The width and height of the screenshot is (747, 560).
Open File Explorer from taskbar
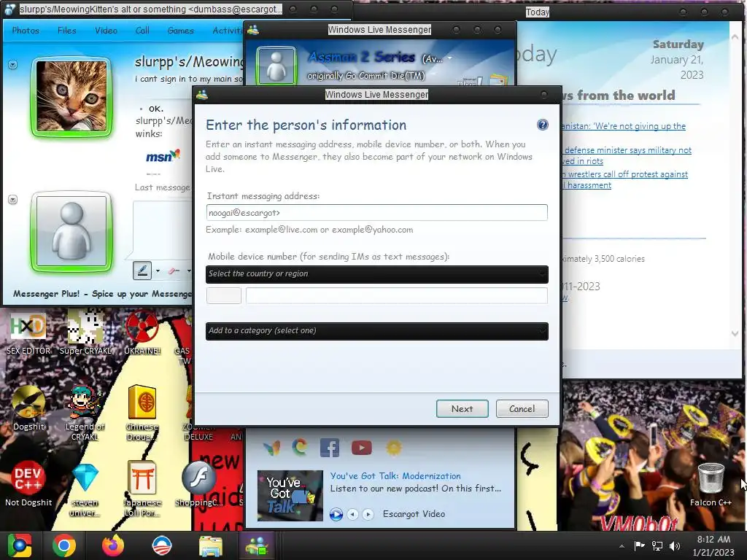pyautogui.click(x=210, y=545)
